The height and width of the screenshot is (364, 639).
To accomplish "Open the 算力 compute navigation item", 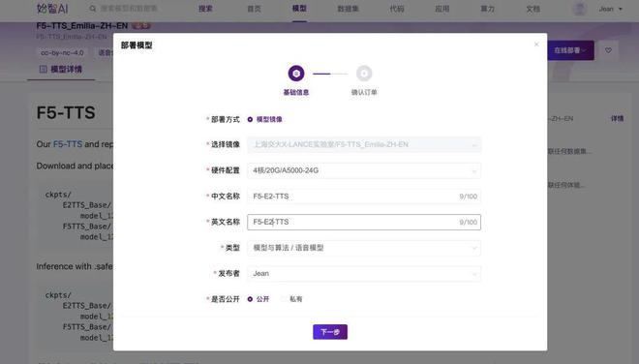I will (487, 9).
